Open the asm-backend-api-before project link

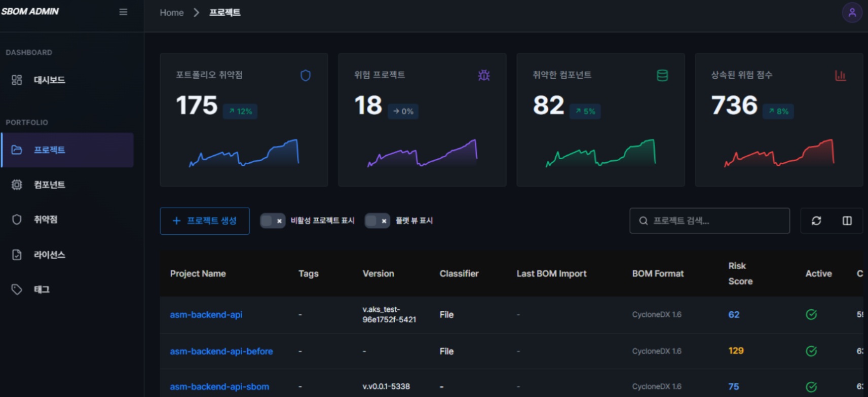click(221, 351)
